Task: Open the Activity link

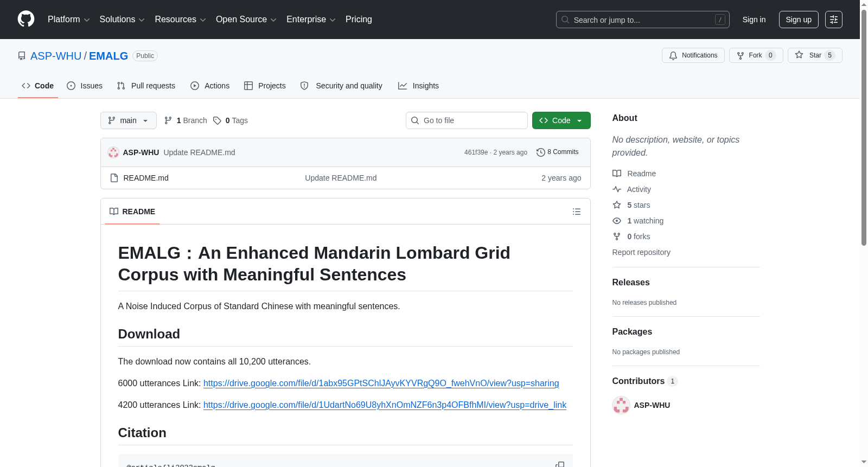Action: (632, 189)
